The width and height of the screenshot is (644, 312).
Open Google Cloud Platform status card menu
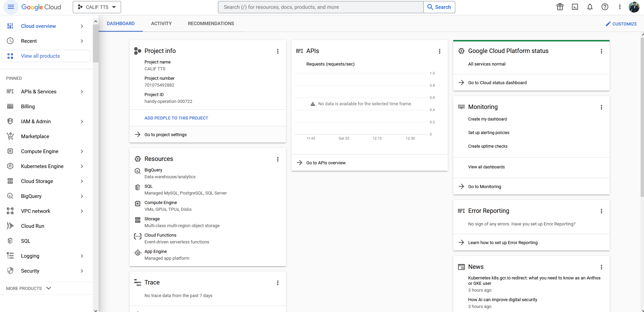(x=601, y=51)
